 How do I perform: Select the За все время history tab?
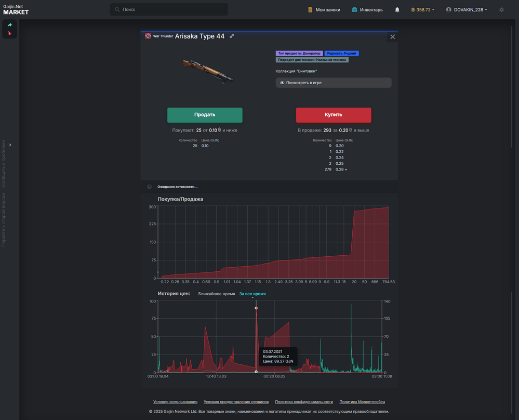(252, 294)
